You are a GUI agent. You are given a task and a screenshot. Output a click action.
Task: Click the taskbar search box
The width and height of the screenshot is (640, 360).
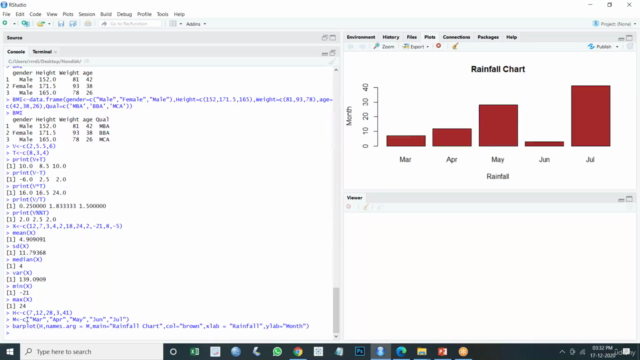coord(91,351)
